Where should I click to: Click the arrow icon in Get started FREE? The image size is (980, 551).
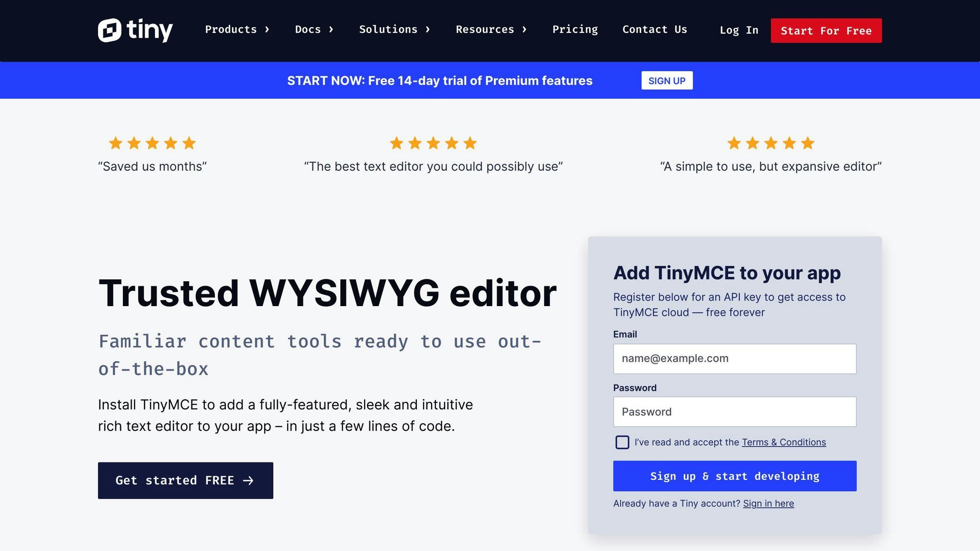pyautogui.click(x=248, y=480)
